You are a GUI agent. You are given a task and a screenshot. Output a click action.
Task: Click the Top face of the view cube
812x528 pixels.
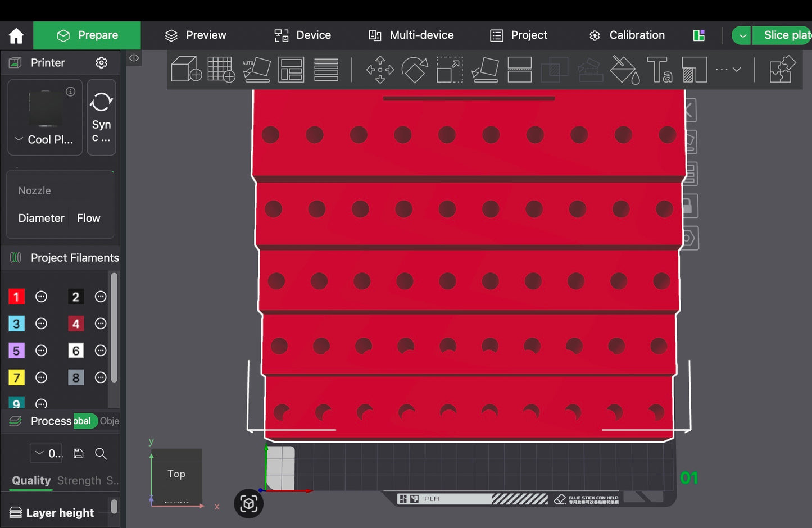(176, 474)
